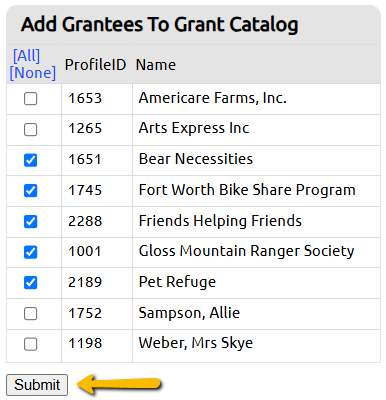Uncheck the Pet Refuge checkbox
The height and width of the screenshot is (400, 386).
(30, 283)
